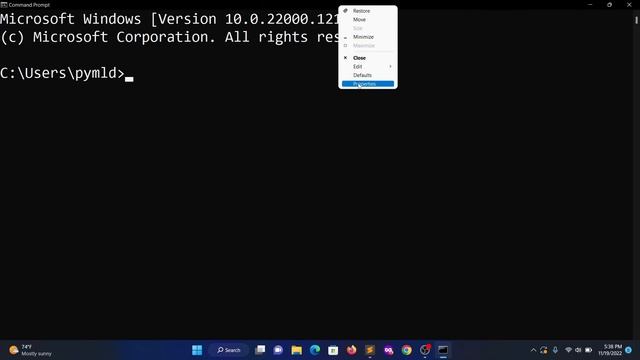Click the Microsoft Windows version line
Image resolution: width=640 pixels, height=360 pixels.
click(x=169, y=19)
